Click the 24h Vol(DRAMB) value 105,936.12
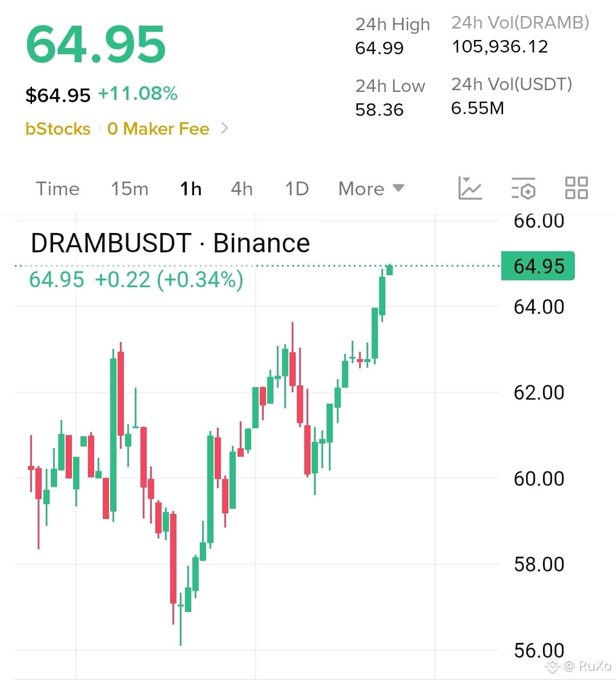This screenshot has width=616, height=680. point(500,46)
